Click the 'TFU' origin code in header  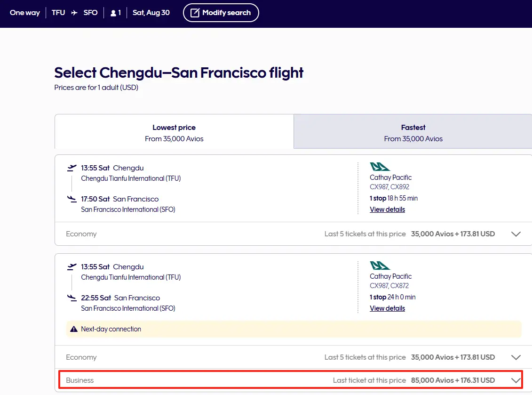click(58, 13)
